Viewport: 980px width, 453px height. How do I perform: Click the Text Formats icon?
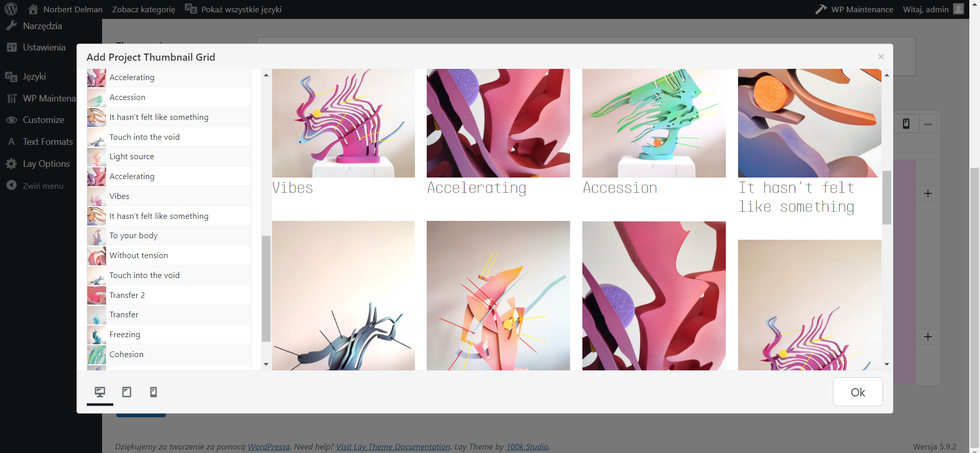[x=11, y=142]
